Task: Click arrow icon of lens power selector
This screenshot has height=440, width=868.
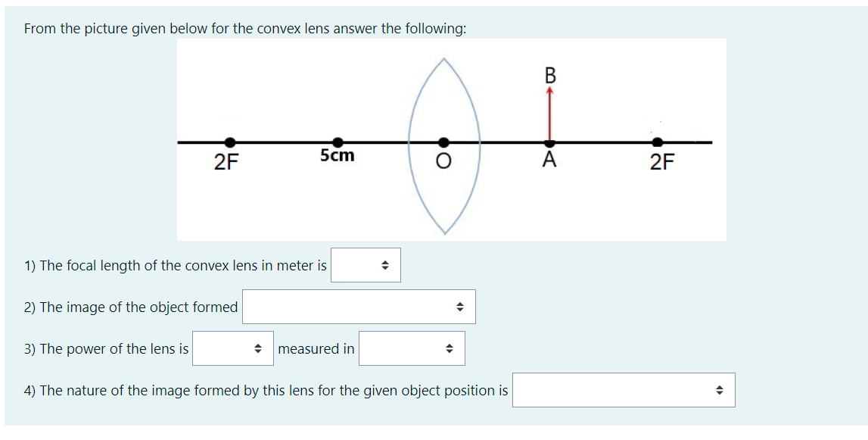Action: tap(257, 348)
